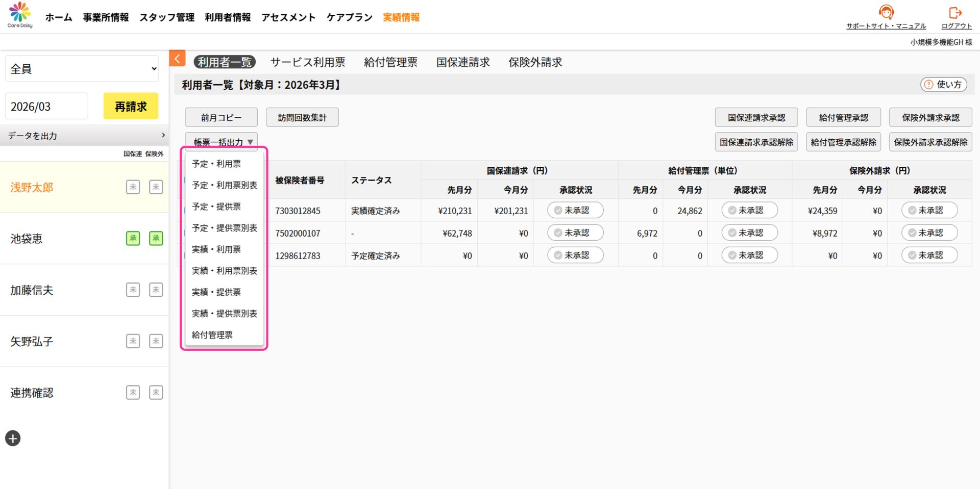
Task: Collapse the 帳票一括出力 dropdown
Action: coord(221,142)
